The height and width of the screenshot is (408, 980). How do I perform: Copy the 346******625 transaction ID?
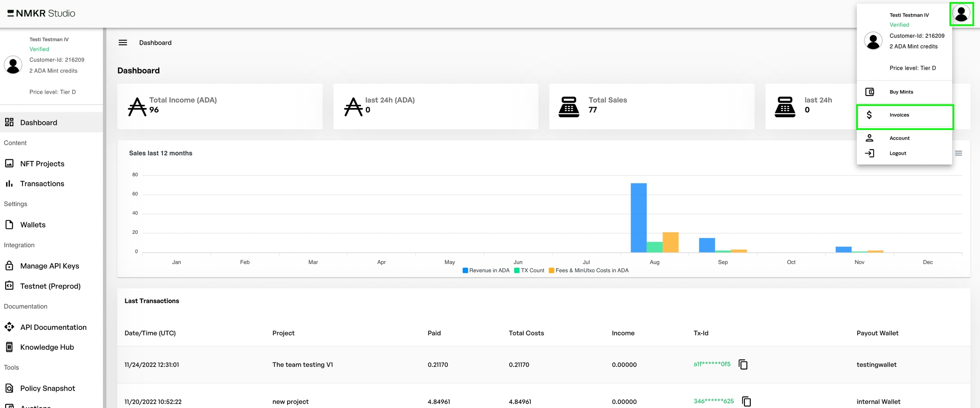pos(746,401)
